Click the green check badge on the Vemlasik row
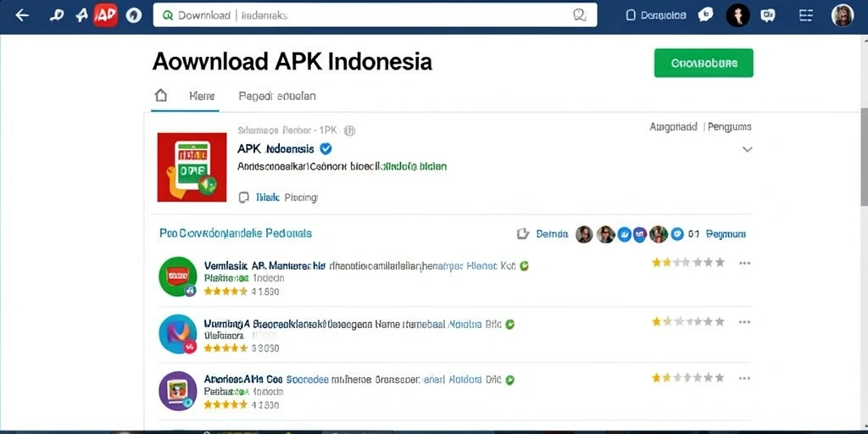Screen dimensions: 868x434 [x=524, y=265]
